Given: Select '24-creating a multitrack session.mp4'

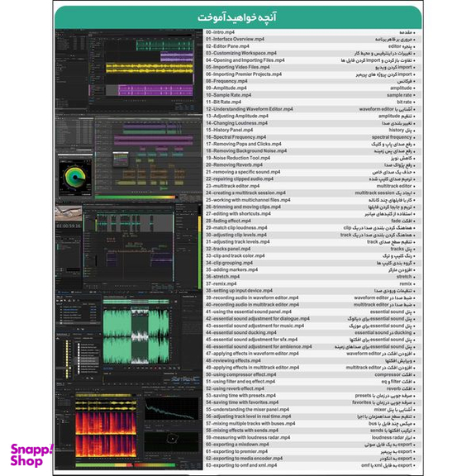Looking at the screenshot, I should point(245,193).
